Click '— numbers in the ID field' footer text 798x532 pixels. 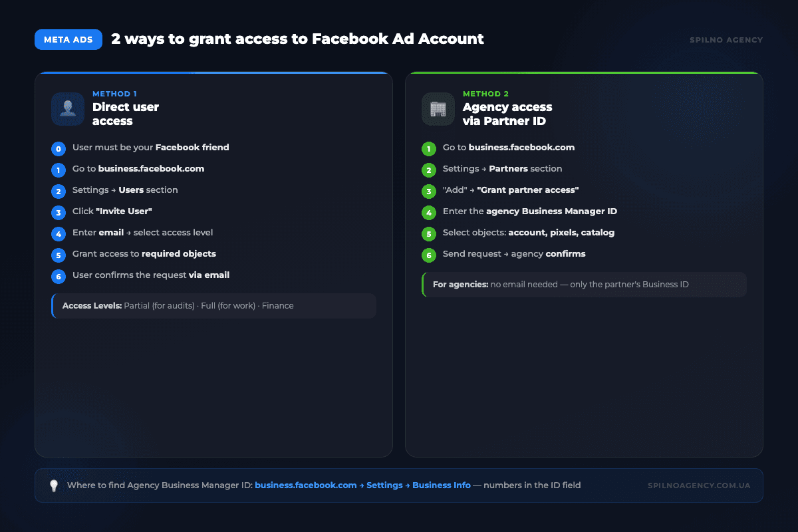[x=527, y=485]
